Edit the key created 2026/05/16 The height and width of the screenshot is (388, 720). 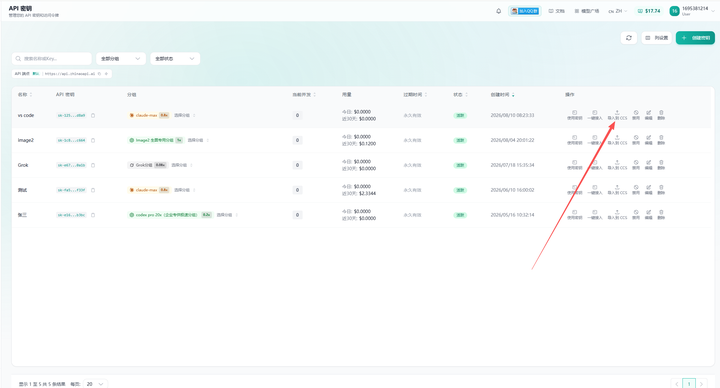tap(648, 214)
